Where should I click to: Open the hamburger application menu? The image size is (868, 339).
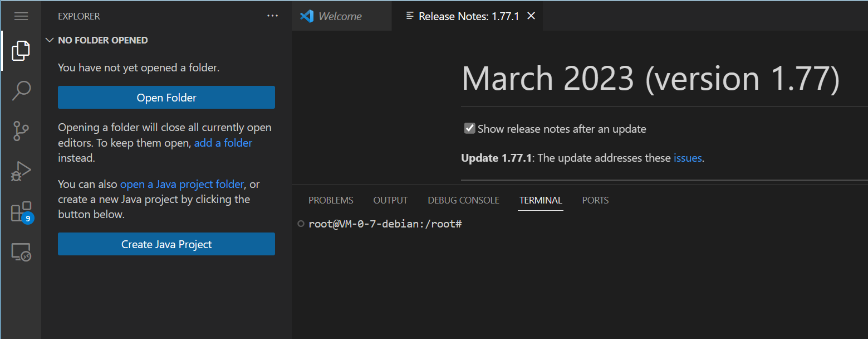coord(21,16)
